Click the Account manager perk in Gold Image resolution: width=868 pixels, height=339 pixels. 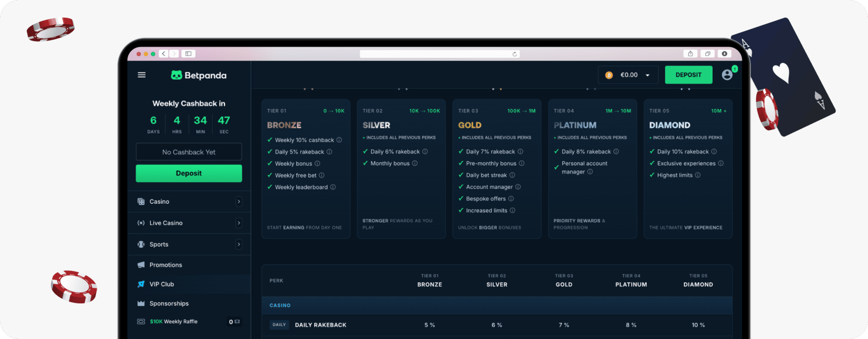tap(489, 187)
